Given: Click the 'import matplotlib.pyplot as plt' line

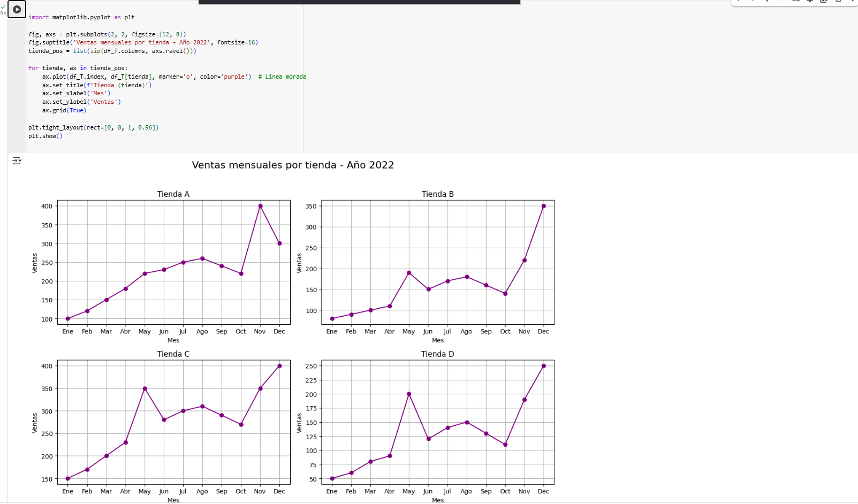Looking at the screenshot, I should tap(81, 17).
